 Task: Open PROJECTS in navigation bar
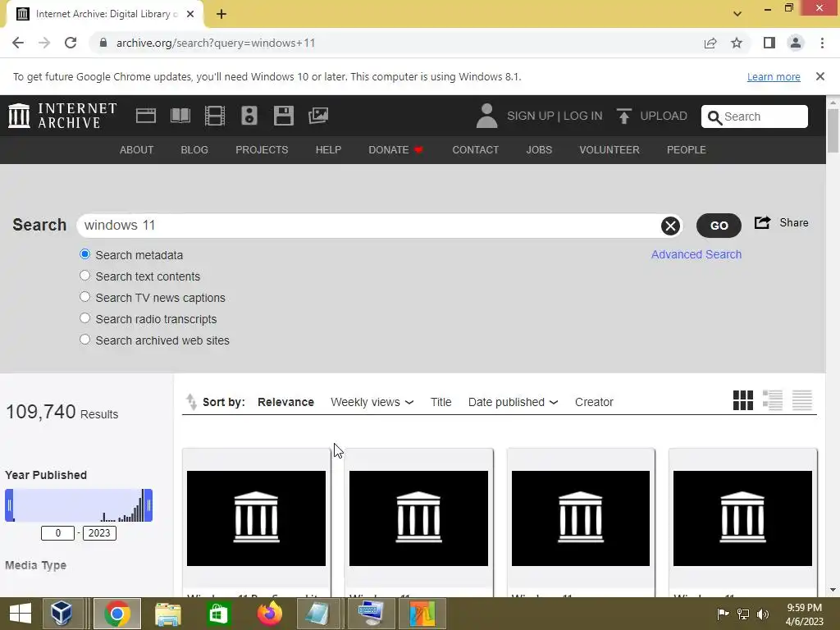tap(262, 150)
